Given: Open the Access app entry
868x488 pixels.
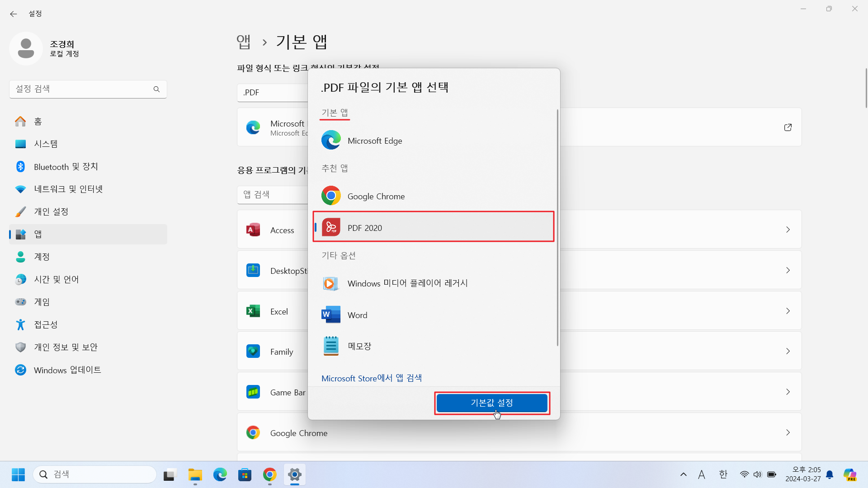Looking at the screenshot, I should (519, 230).
